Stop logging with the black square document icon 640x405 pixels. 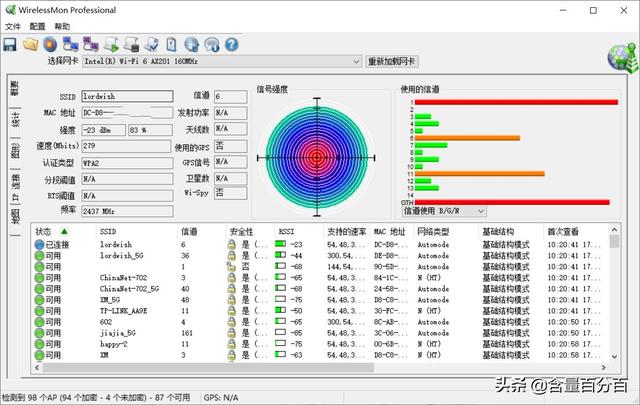click(131, 45)
